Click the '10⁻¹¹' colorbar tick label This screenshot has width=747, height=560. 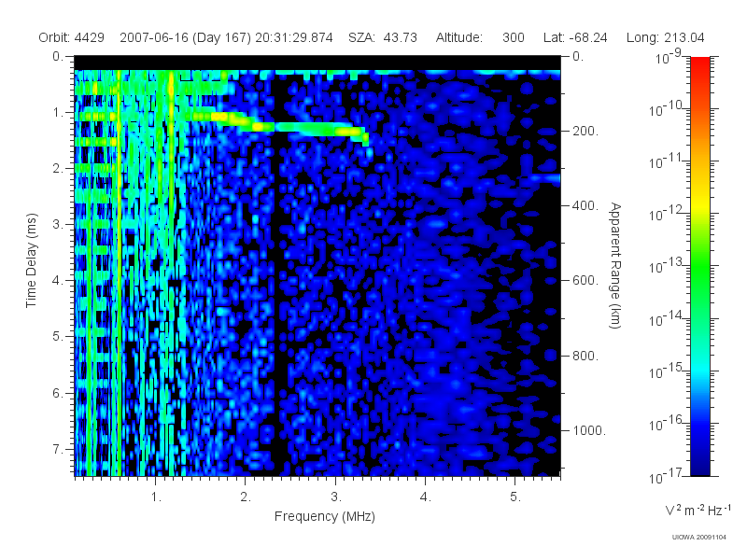point(668,161)
